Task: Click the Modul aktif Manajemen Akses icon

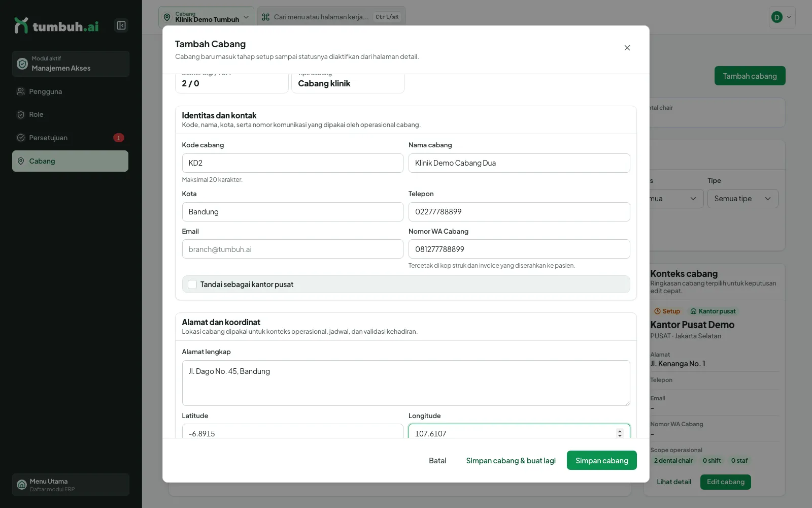Action: (22, 63)
